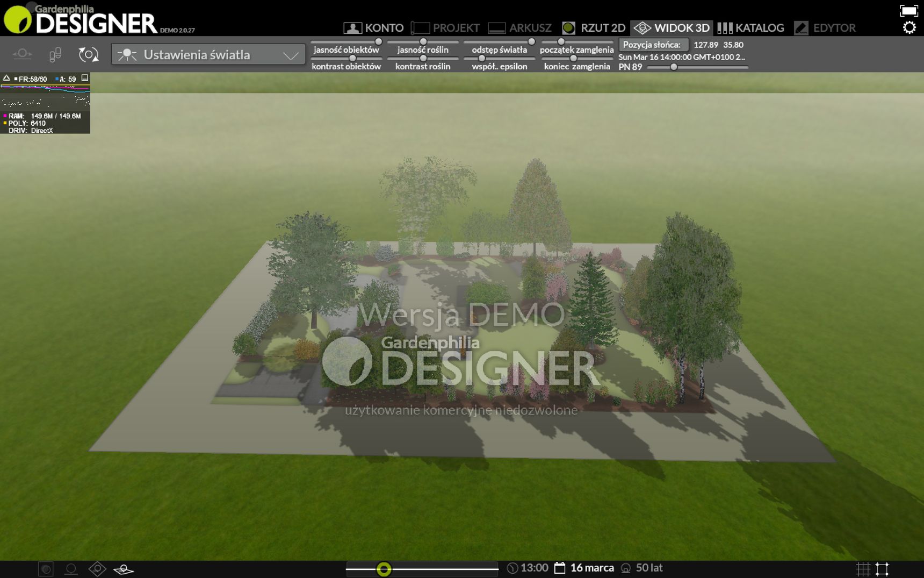Screen dimensions: 924x578
Task: Click the stats panel triangle icon
Action: coord(6,79)
